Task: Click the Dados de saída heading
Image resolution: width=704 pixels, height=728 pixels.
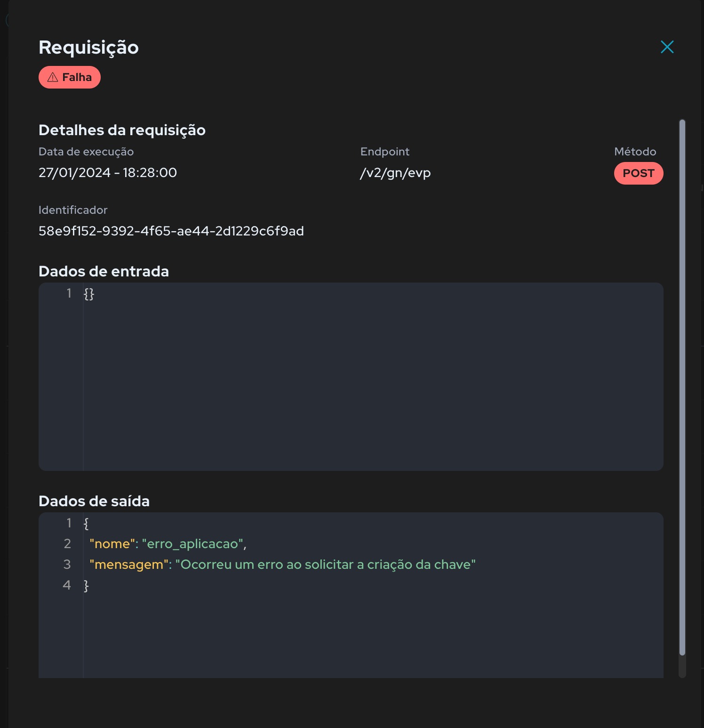Action: click(94, 501)
